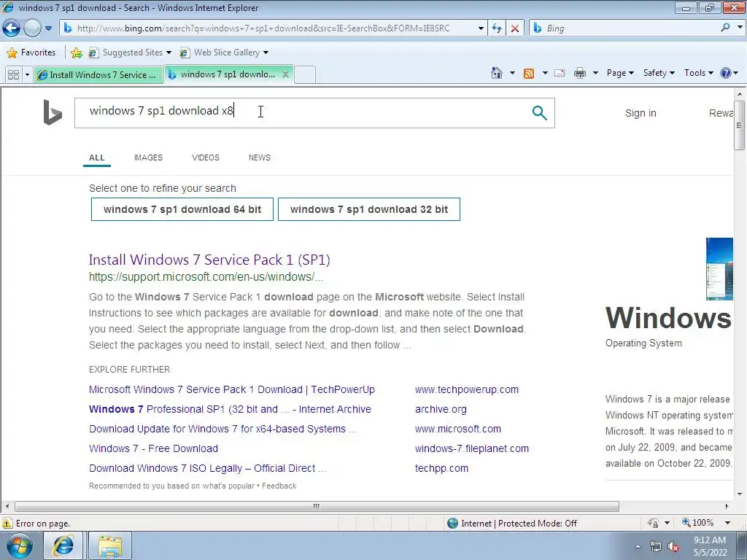The width and height of the screenshot is (747, 560).
Task: Expand the Print dropdown arrow
Action: tap(595, 73)
